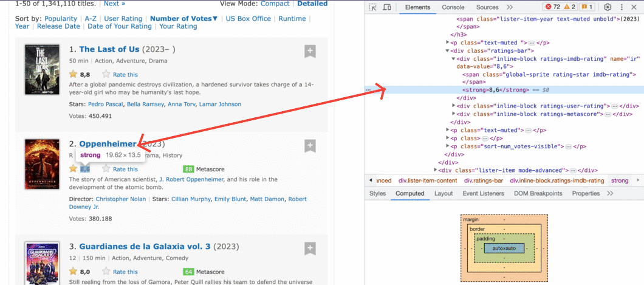This screenshot has height=285, width=644.
Task: Click the gold rating star for Guardianes de la Galaxia
Action: point(73,272)
